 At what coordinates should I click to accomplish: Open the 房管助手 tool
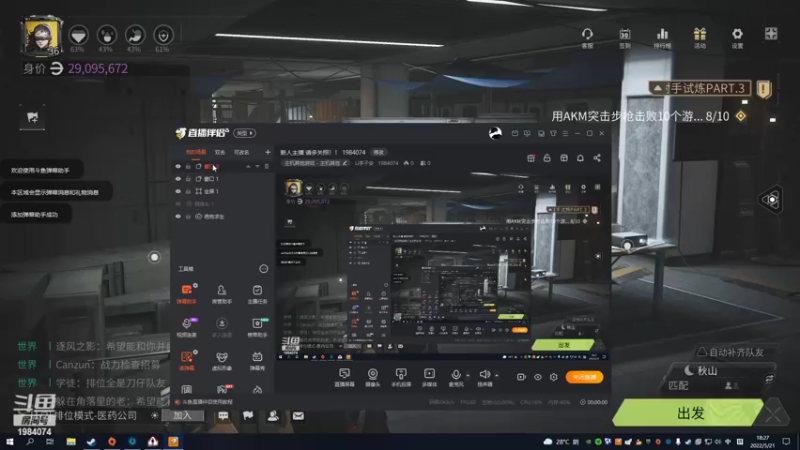point(221,293)
